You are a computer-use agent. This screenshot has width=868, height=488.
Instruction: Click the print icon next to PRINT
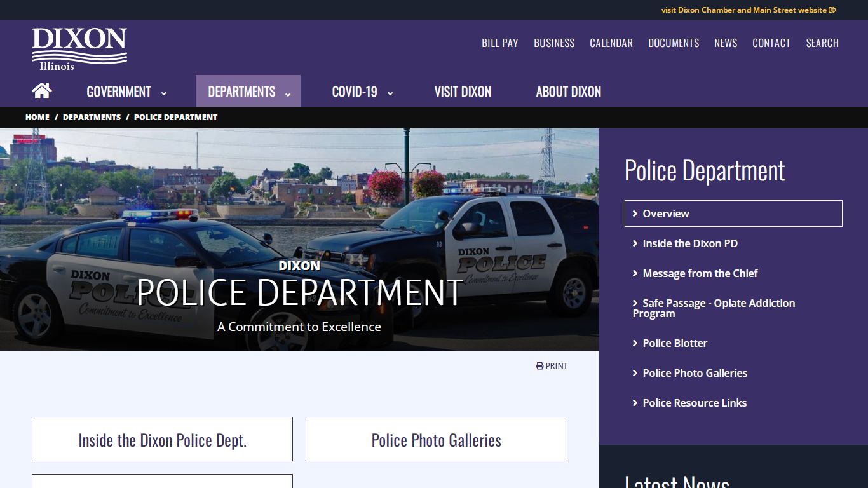click(539, 366)
